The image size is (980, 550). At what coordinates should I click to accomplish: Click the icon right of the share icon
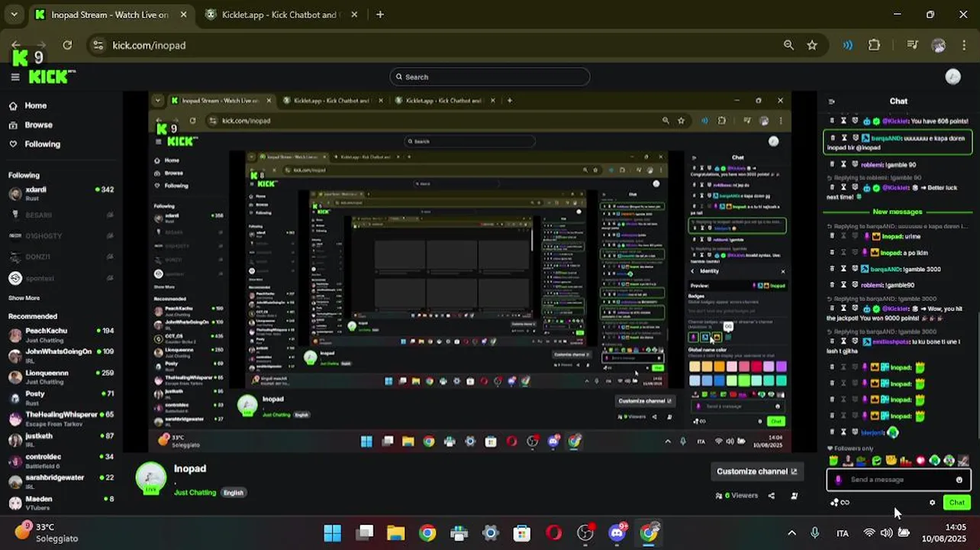tap(795, 496)
